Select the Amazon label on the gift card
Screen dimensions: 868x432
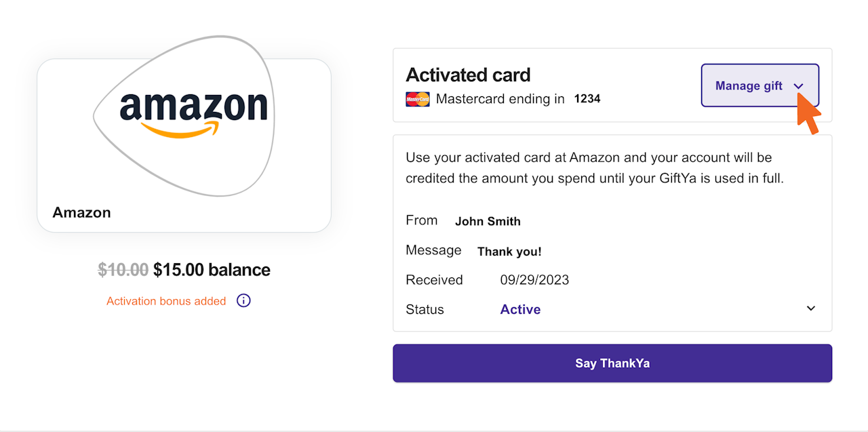(x=81, y=212)
